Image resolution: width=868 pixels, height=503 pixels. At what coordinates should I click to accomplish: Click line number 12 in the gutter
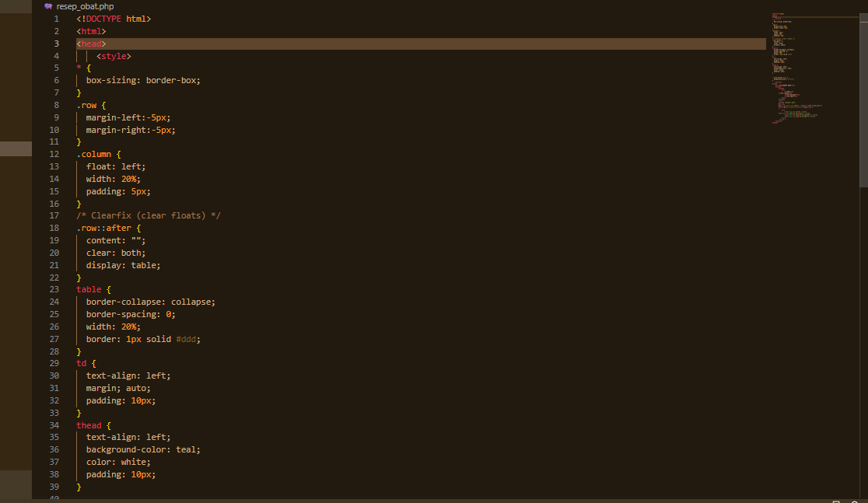point(54,155)
